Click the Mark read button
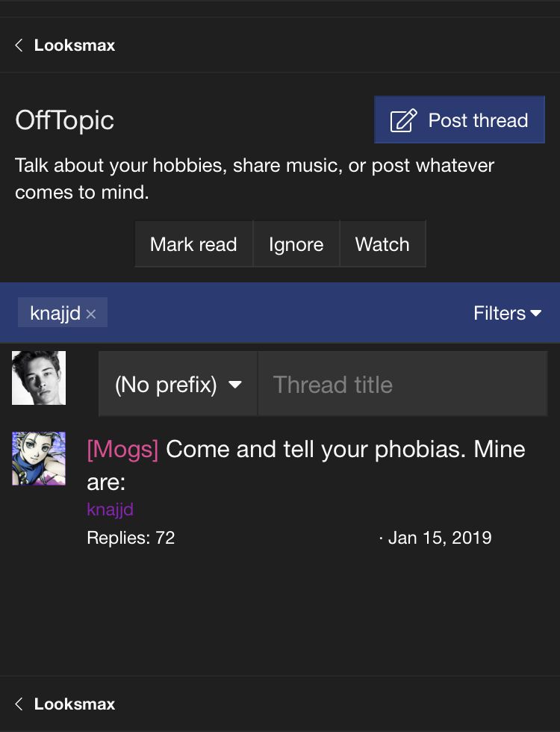The width and height of the screenshot is (560, 732). (193, 244)
